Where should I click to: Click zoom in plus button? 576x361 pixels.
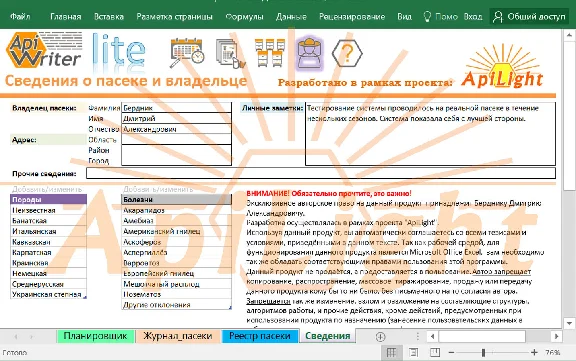pos(534,353)
